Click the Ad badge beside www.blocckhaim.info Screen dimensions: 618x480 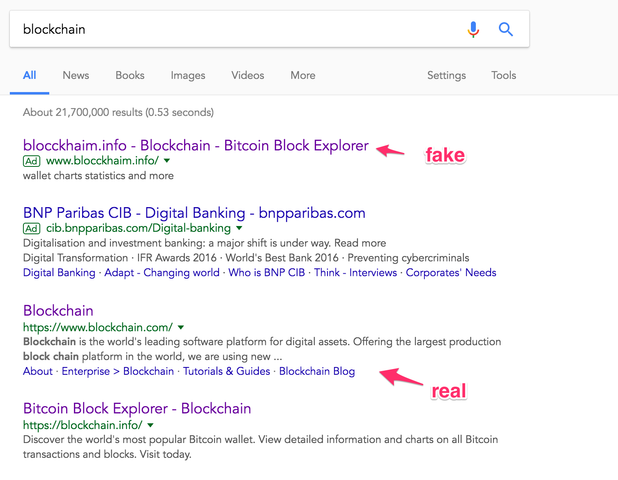(x=32, y=161)
